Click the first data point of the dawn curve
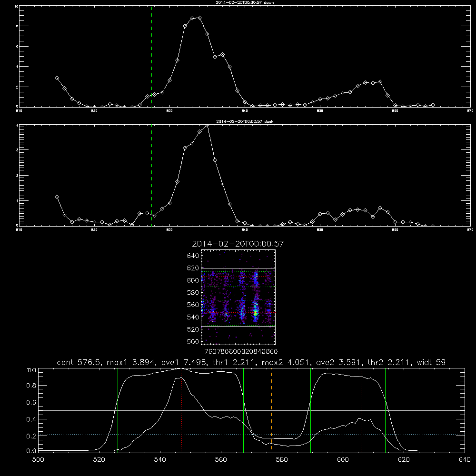The width and height of the screenshot is (476, 476). point(57,78)
